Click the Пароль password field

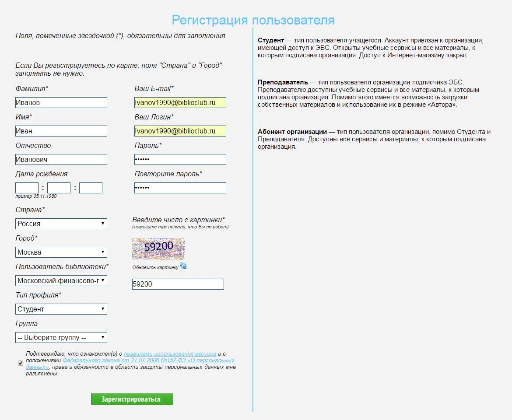point(180,159)
